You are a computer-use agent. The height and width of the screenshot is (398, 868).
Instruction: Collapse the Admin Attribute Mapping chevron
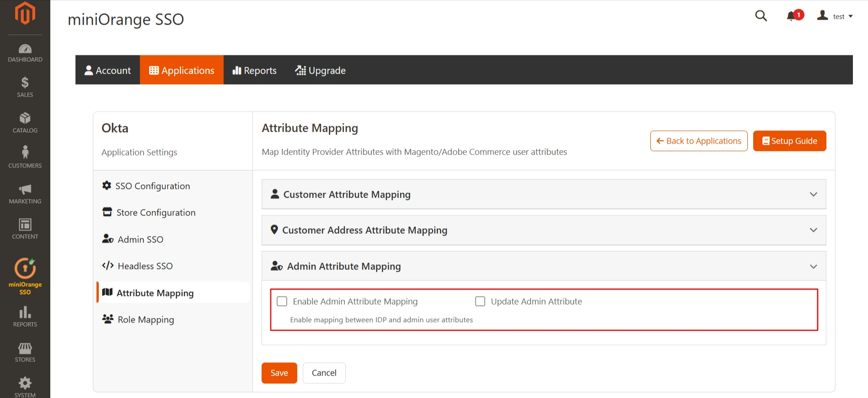(814, 266)
